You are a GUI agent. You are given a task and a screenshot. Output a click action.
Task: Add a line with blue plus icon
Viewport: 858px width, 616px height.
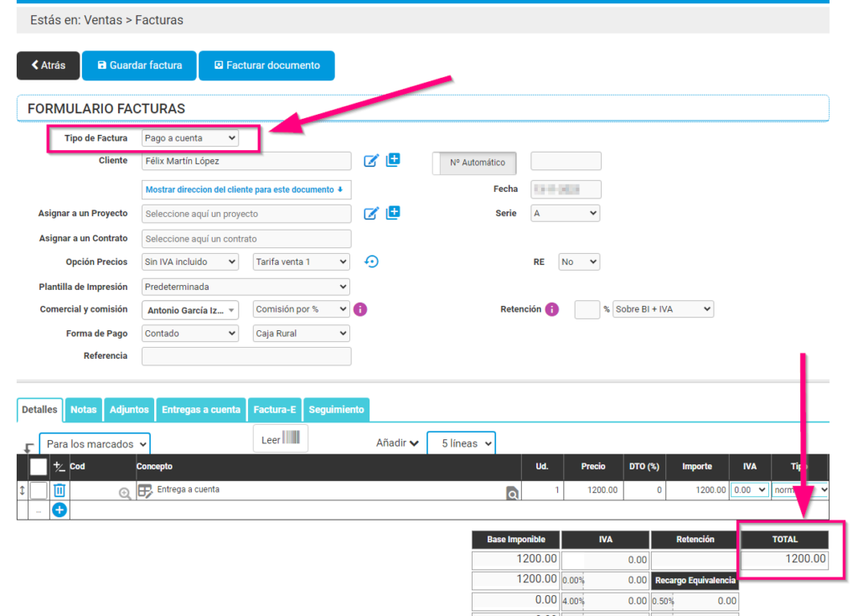pos(60,510)
